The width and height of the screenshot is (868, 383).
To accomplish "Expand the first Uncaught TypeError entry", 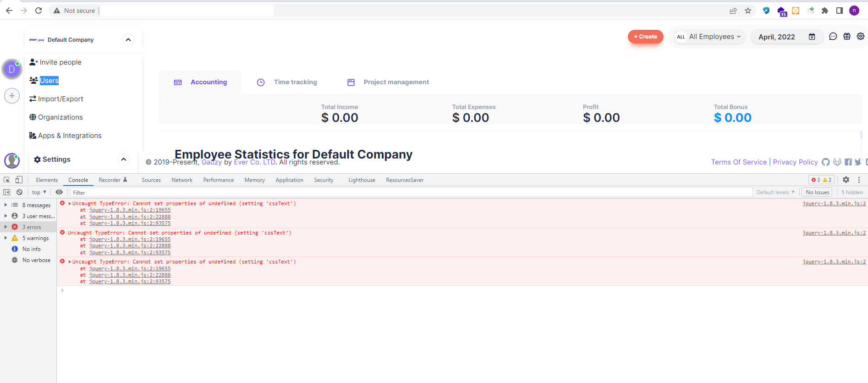I will click(70, 203).
